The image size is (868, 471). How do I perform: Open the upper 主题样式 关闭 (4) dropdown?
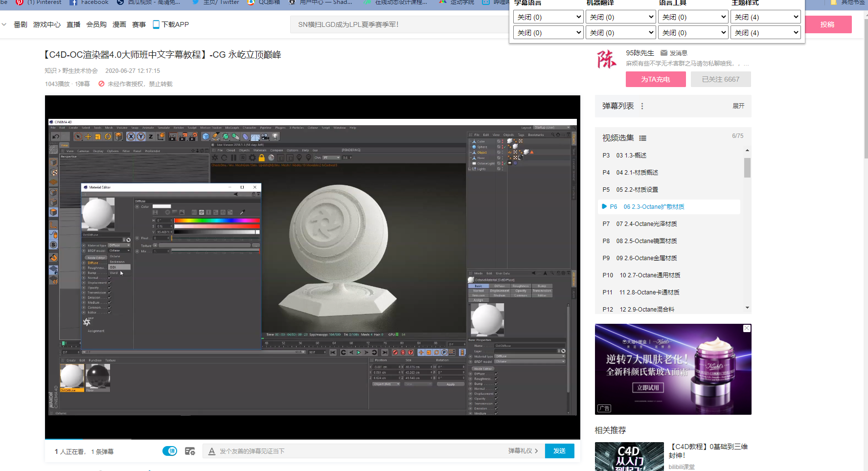[765, 17]
